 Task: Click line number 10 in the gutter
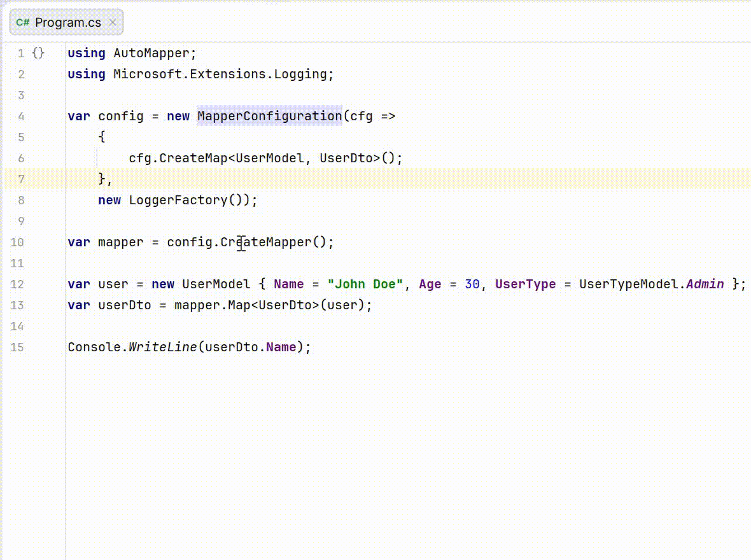click(17, 242)
